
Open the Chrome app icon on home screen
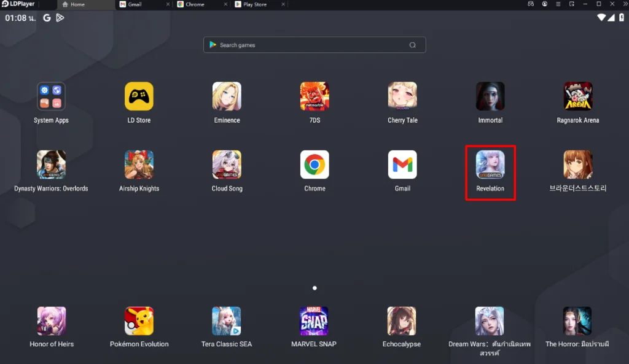tap(314, 165)
